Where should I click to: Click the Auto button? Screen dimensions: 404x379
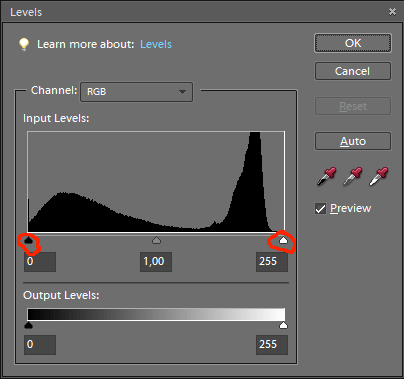(x=353, y=141)
